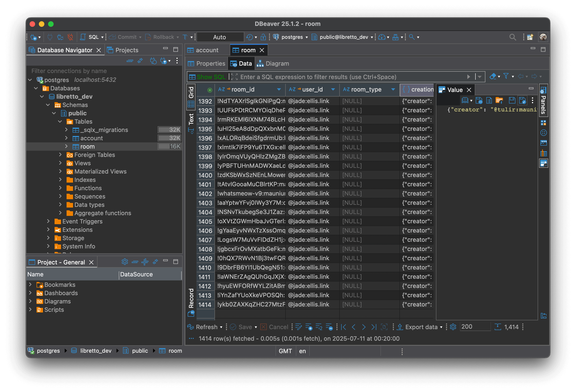
Task: Click the transaction log clock icon
Action: (x=249, y=37)
